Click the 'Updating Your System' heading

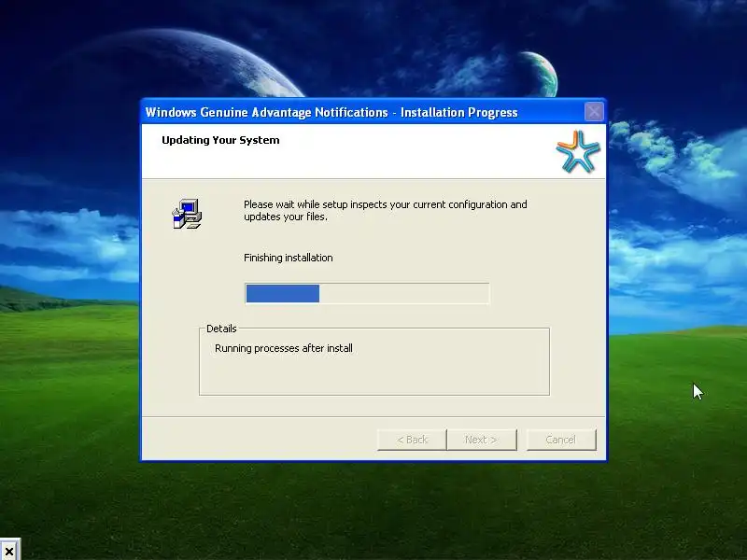(220, 140)
